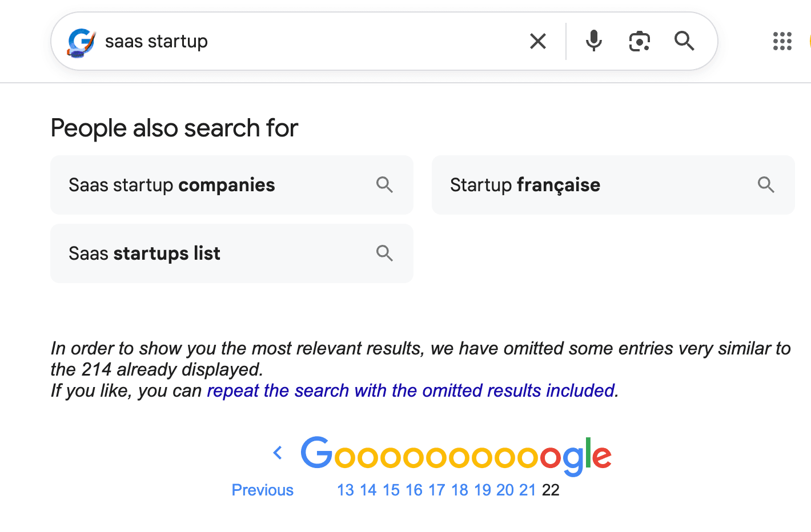Click the Goooogle pagination logo
Viewport: 811px width, 532px height.
(x=455, y=454)
